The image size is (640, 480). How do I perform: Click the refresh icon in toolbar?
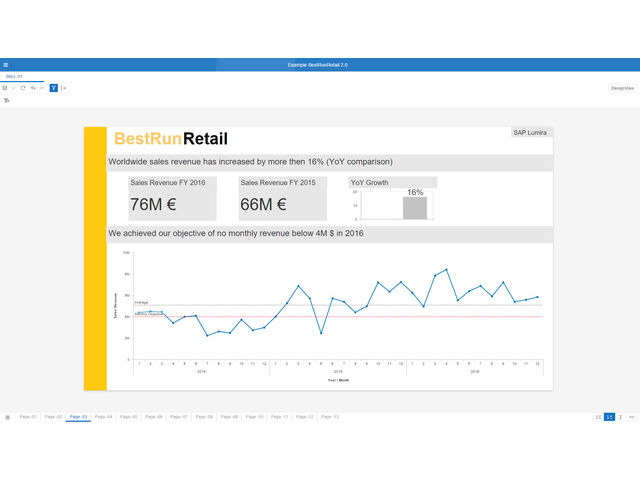coord(23,88)
